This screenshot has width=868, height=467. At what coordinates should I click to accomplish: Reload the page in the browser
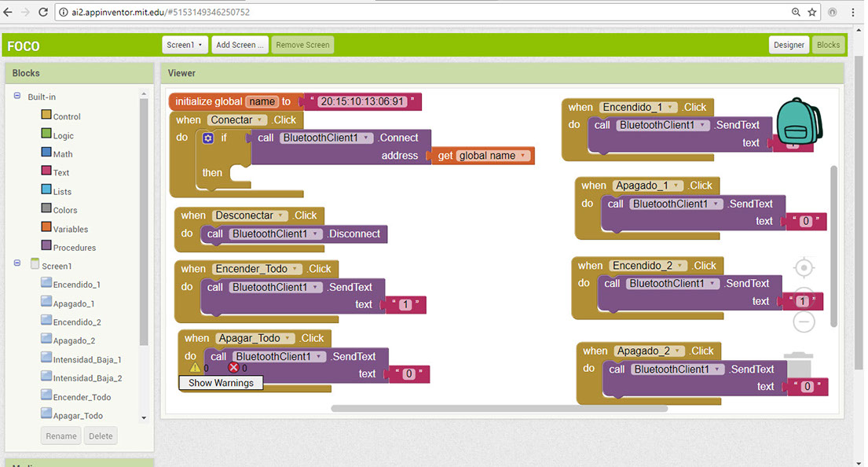coord(43,12)
